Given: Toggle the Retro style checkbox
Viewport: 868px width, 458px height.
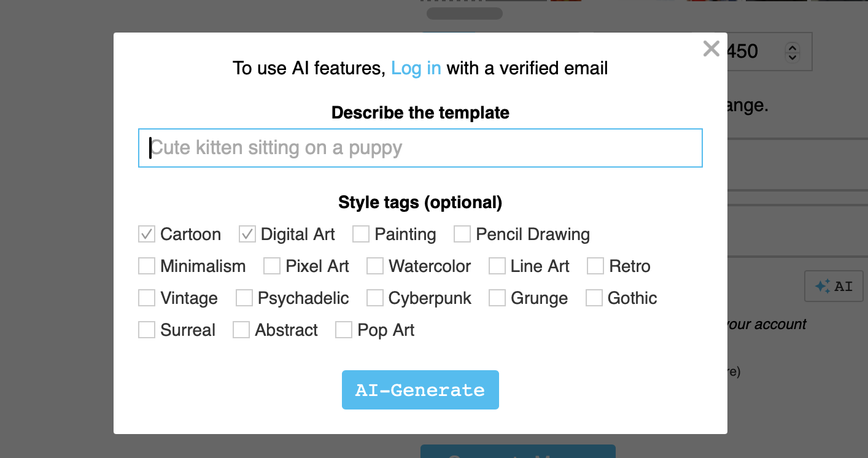Looking at the screenshot, I should 595,266.
